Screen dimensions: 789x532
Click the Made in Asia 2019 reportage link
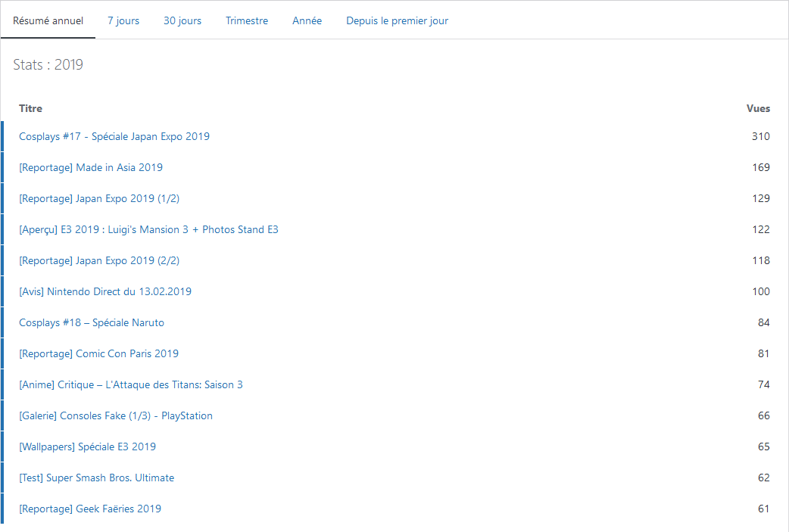coord(91,167)
